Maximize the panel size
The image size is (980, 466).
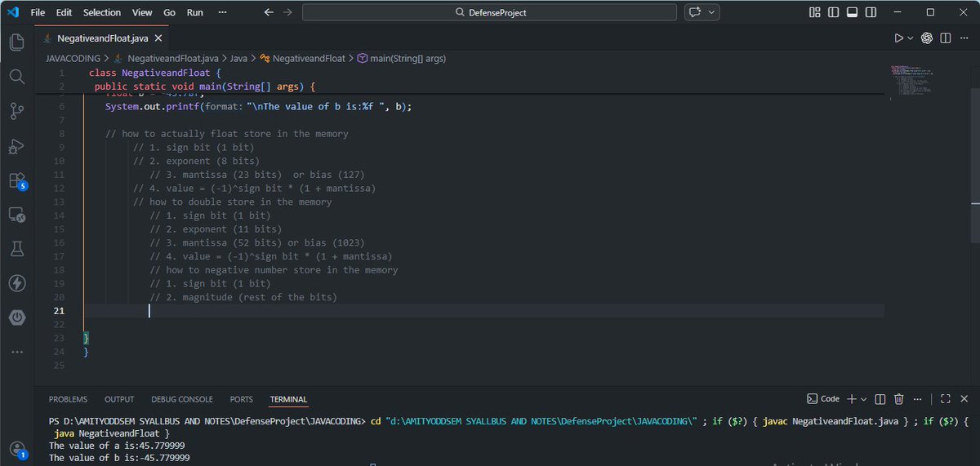945,399
